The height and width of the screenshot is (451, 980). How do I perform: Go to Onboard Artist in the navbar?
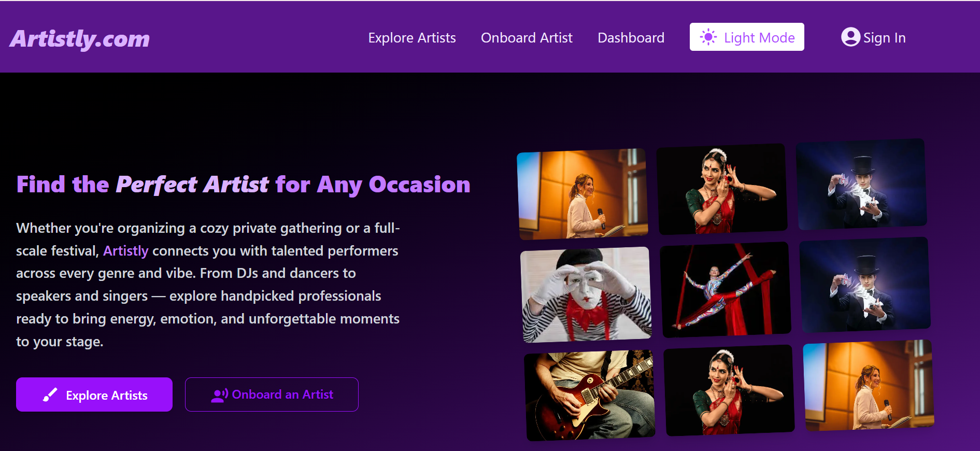tap(527, 38)
